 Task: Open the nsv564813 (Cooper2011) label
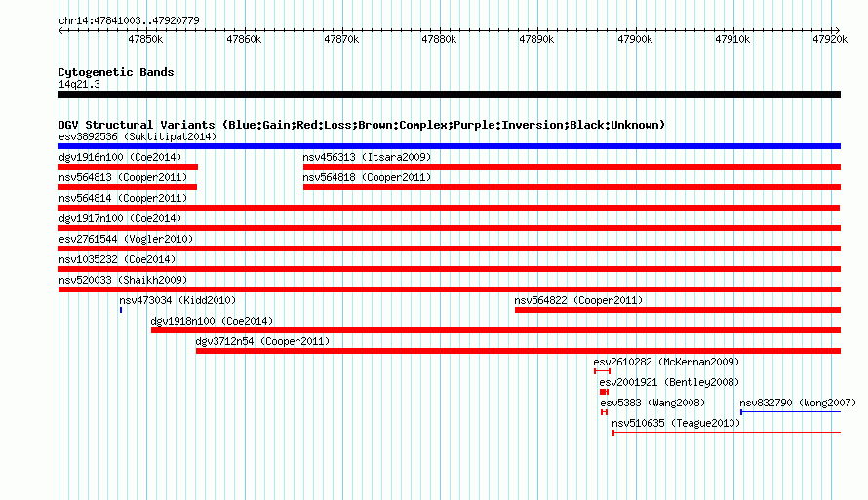pyautogui.click(x=123, y=177)
